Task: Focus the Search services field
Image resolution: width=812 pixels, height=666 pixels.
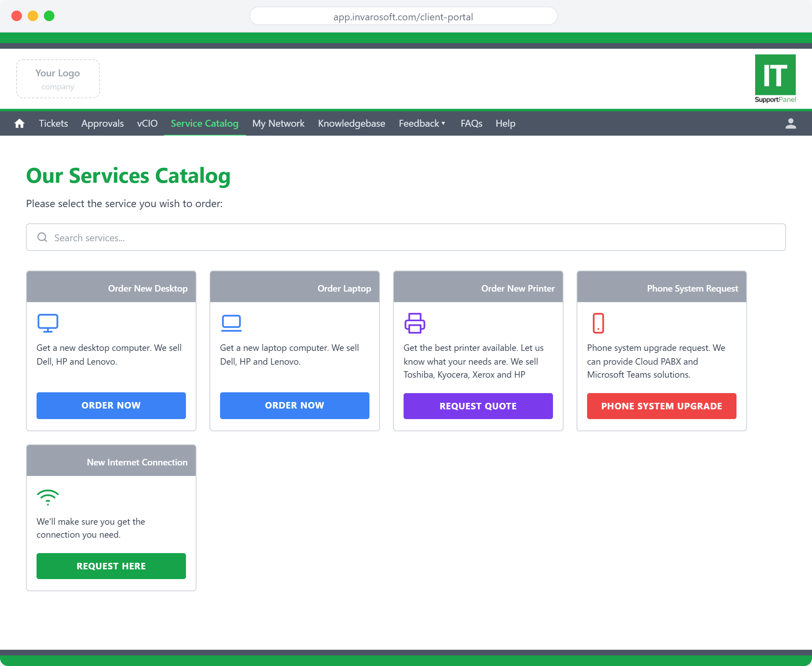Action: pyautogui.click(x=406, y=237)
